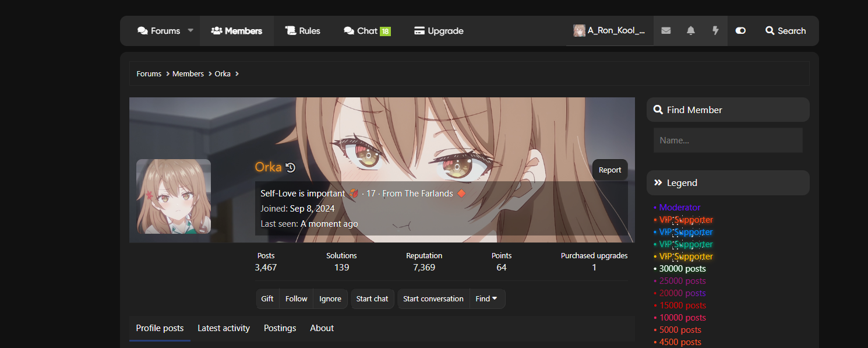Focus the Find Member name input field

coord(728,140)
